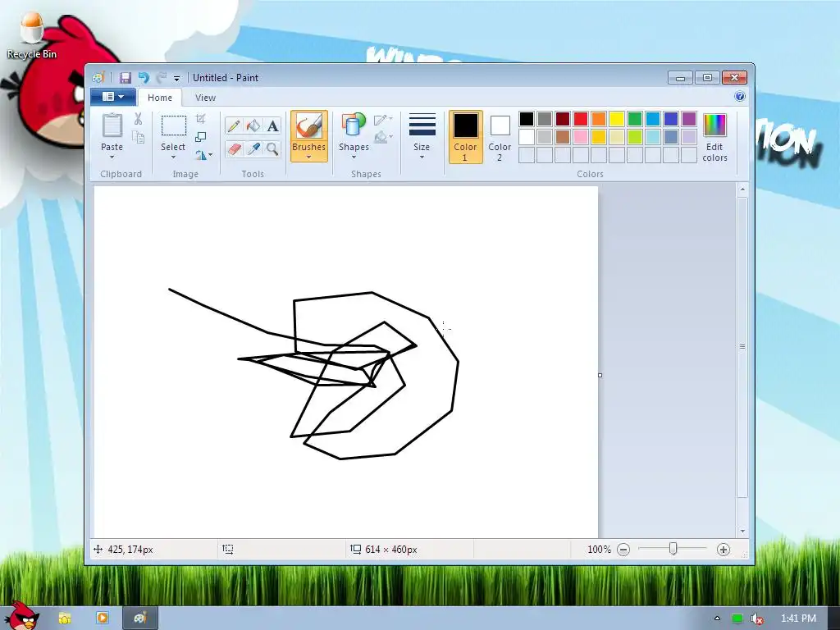Switch to the View ribbon tab
This screenshot has width=840, height=630.
(x=205, y=98)
